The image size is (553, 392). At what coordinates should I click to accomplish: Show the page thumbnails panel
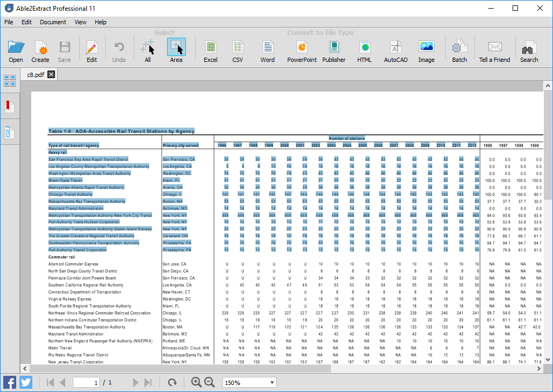pyautogui.click(x=10, y=81)
